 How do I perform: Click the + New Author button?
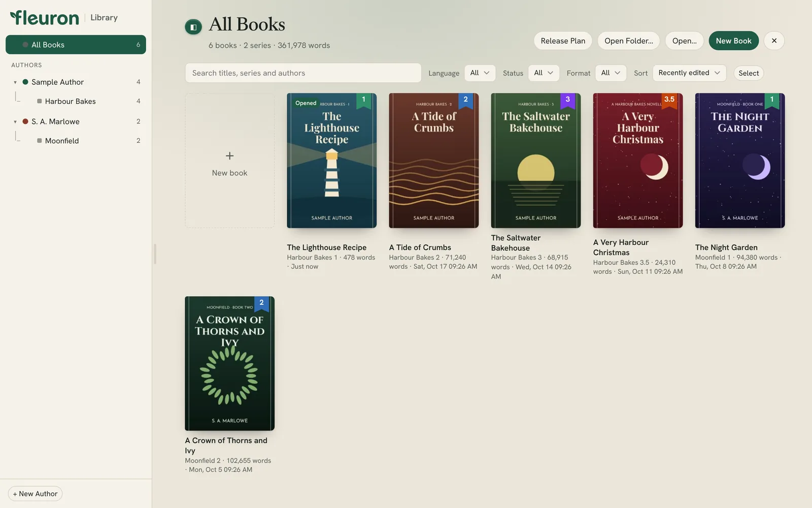coord(35,494)
